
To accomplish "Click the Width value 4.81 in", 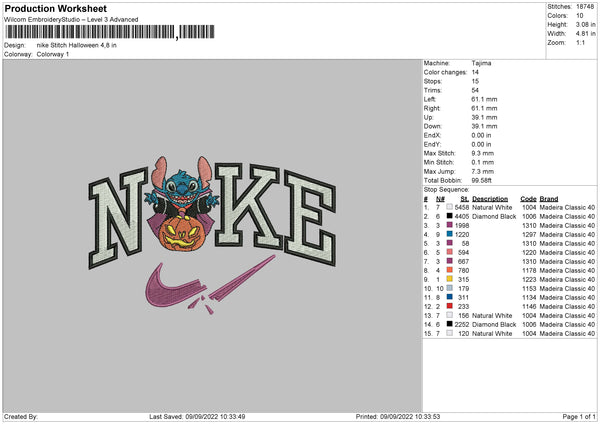I will tap(585, 34).
